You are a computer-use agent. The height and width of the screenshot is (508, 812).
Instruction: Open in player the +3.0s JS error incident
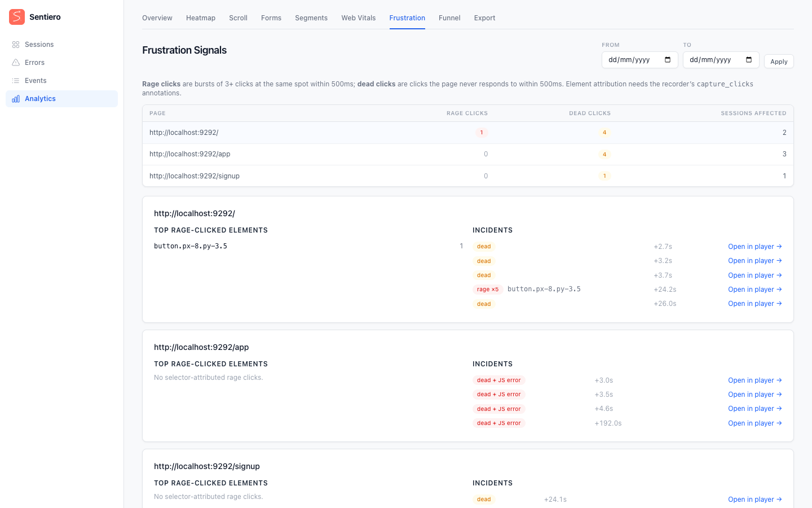coord(755,380)
